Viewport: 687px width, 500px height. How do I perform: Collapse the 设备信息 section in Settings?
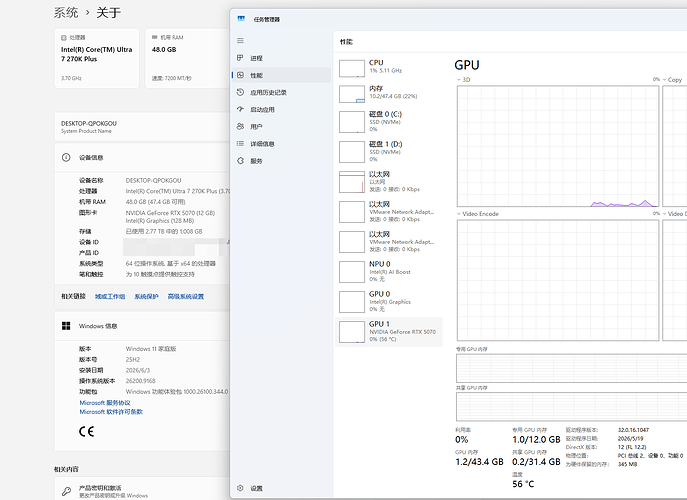(142, 157)
